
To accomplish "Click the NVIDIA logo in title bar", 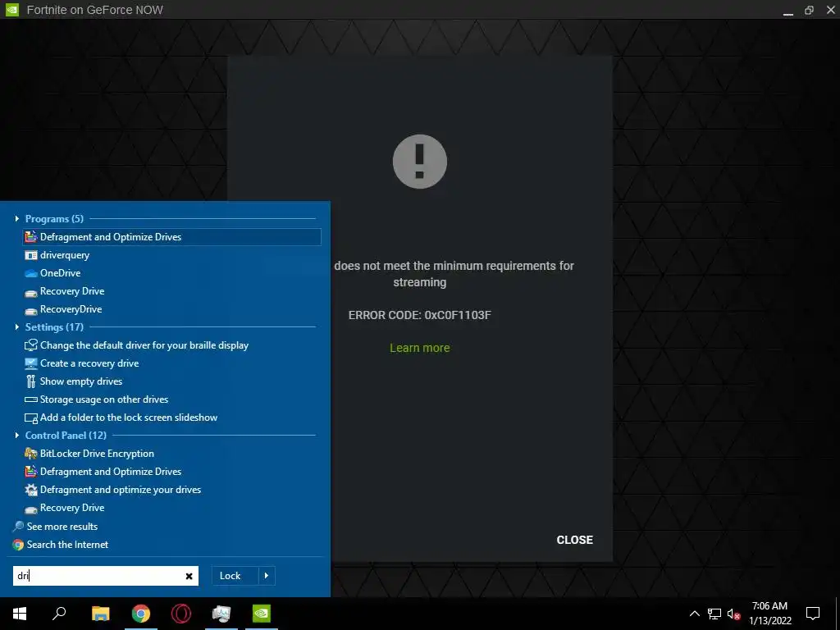I will pyautogui.click(x=11, y=10).
